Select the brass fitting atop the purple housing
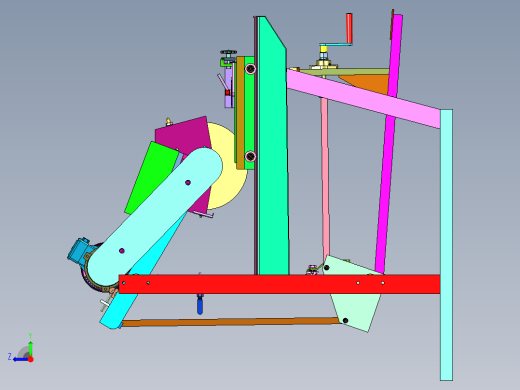This screenshot has height=390, width=520. 168,121
